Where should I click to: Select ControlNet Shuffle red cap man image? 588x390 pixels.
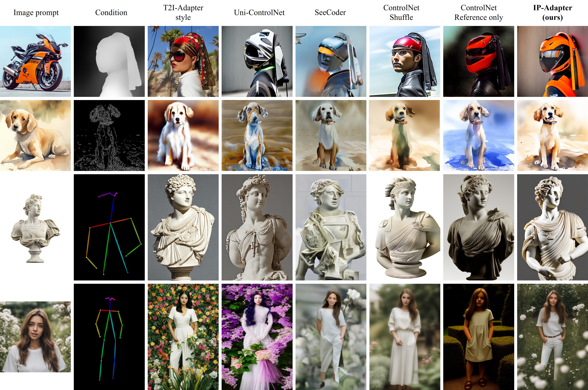(405, 61)
